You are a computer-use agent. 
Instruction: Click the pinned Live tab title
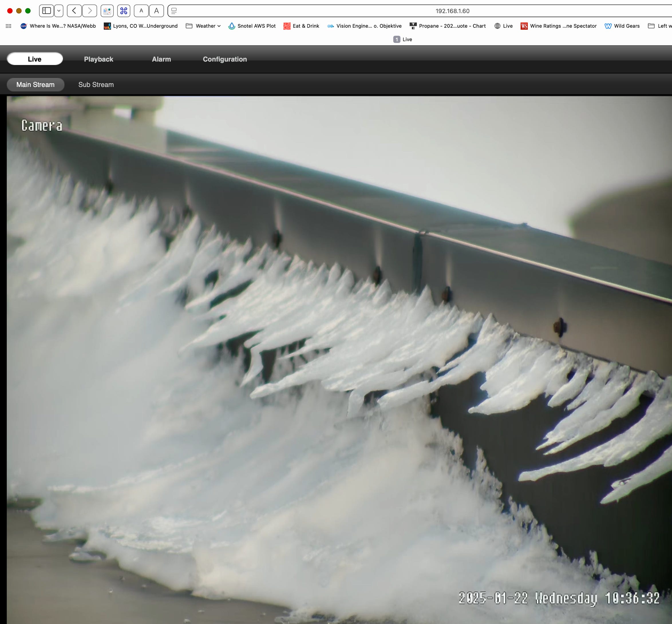click(x=407, y=40)
